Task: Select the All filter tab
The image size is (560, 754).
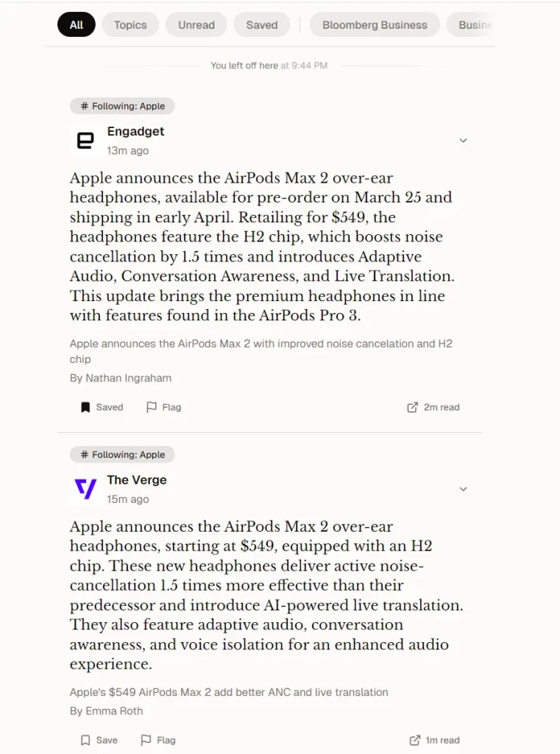Action: click(77, 24)
